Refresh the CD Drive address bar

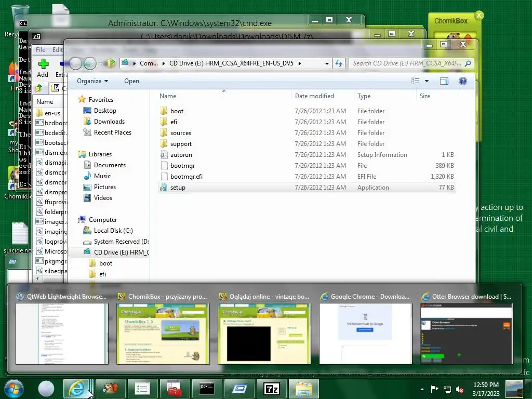(x=339, y=63)
